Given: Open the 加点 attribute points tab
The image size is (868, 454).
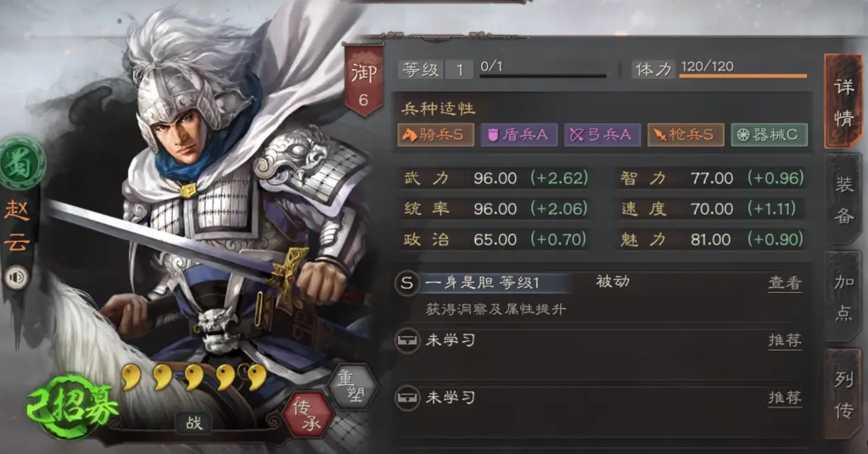Looking at the screenshot, I should coord(843,297).
